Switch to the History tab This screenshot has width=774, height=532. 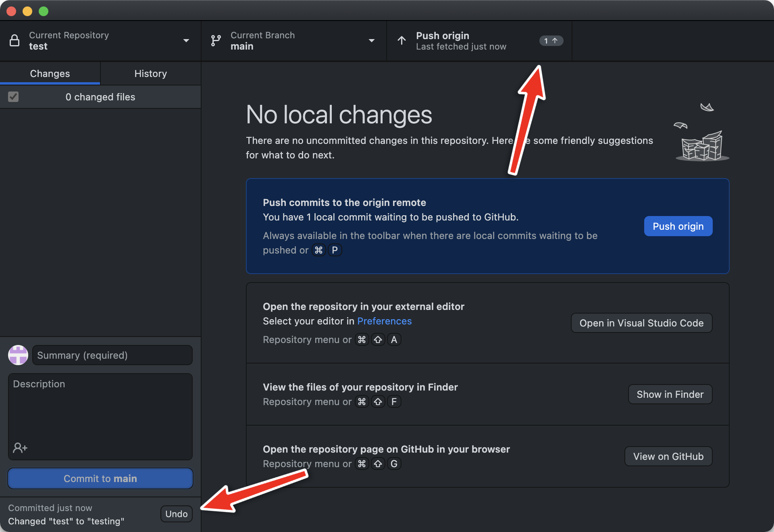click(x=150, y=74)
